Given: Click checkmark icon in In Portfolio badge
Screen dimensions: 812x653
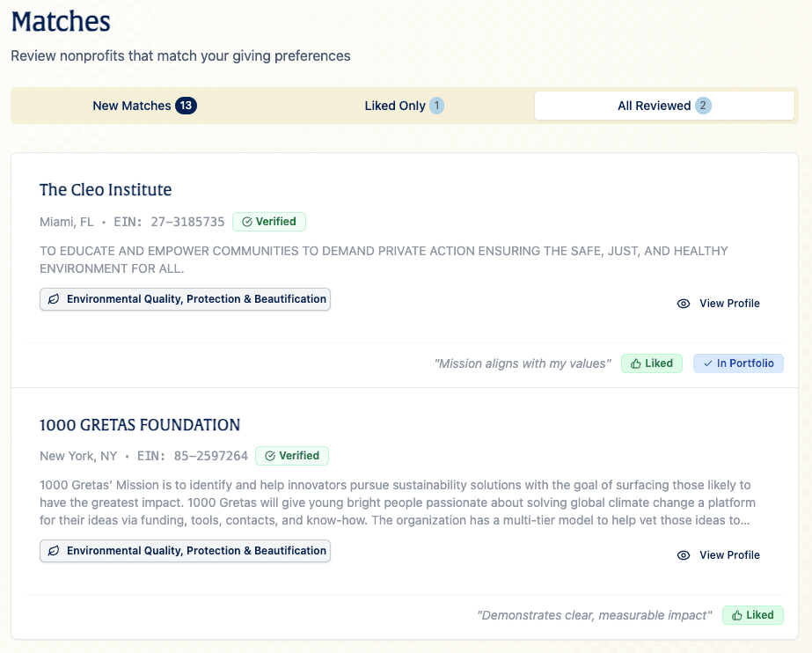Looking at the screenshot, I should tap(708, 363).
